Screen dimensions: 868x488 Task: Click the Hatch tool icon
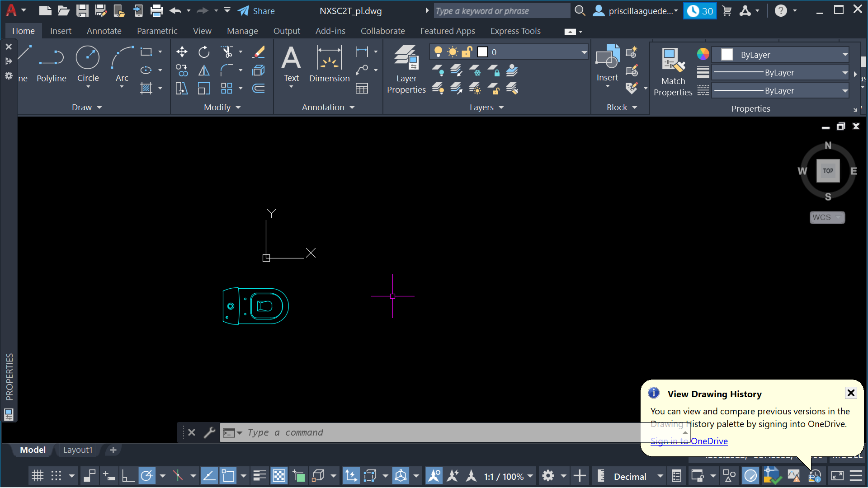pyautogui.click(x=146, y=89)
